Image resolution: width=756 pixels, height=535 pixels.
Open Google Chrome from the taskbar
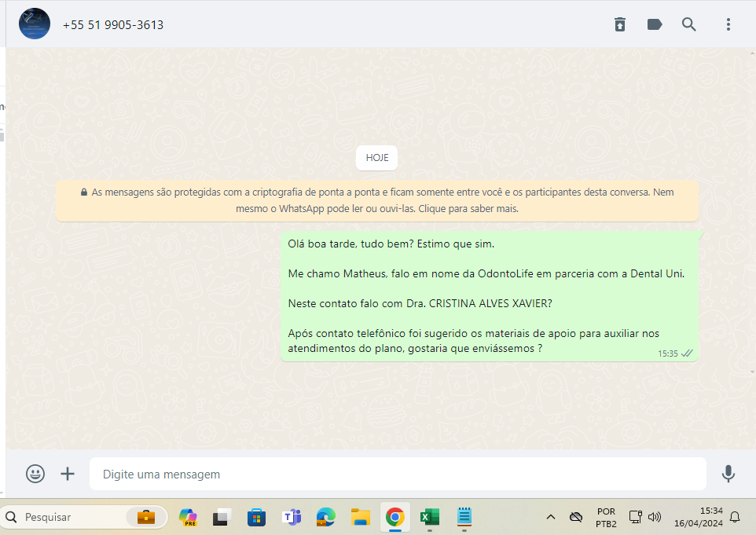[395, 517]
